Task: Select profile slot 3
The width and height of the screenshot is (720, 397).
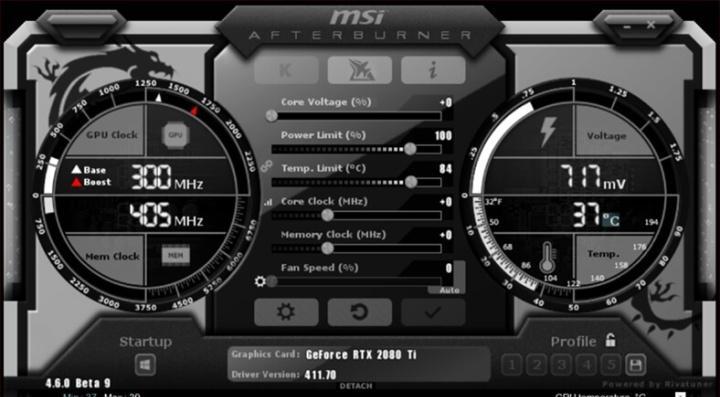Action: [x=561, y=365]
